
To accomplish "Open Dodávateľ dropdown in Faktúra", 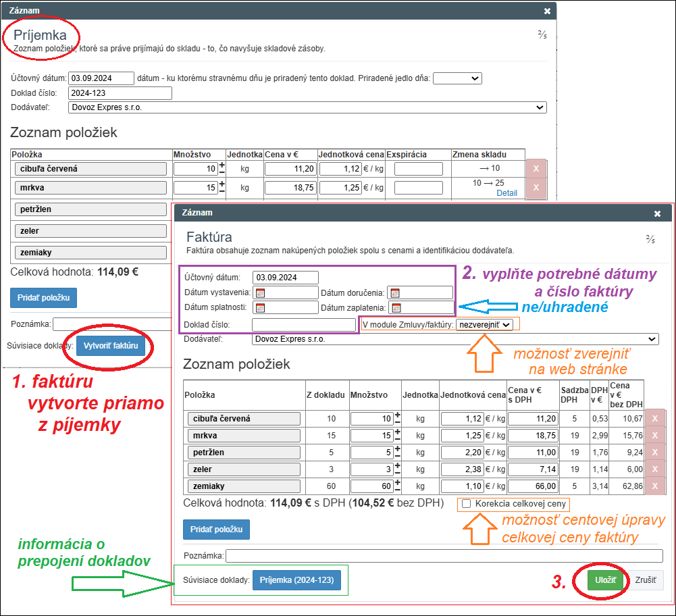I will (455, 339).
